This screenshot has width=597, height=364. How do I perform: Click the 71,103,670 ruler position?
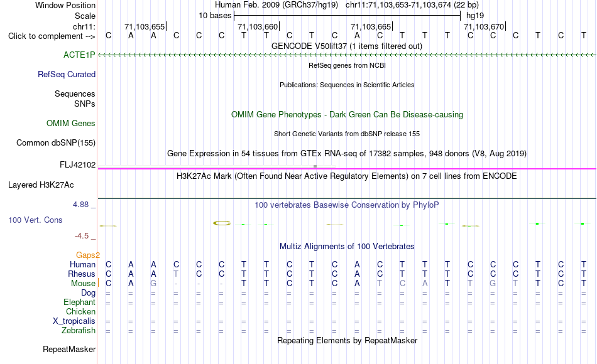coord(485,26)
